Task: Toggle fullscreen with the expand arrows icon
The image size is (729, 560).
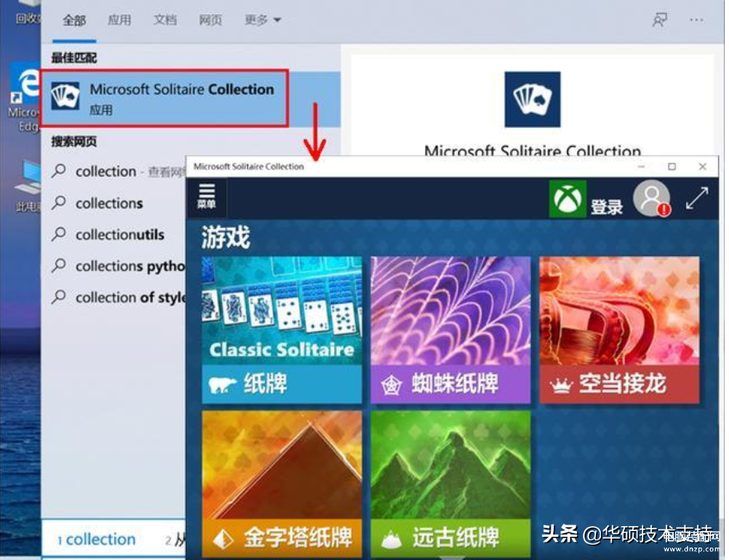Action: (698, 198)
